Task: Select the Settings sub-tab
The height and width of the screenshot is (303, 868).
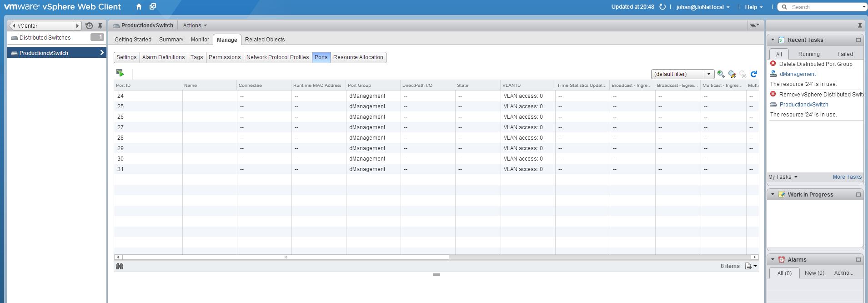Action: tap(126, 57)
